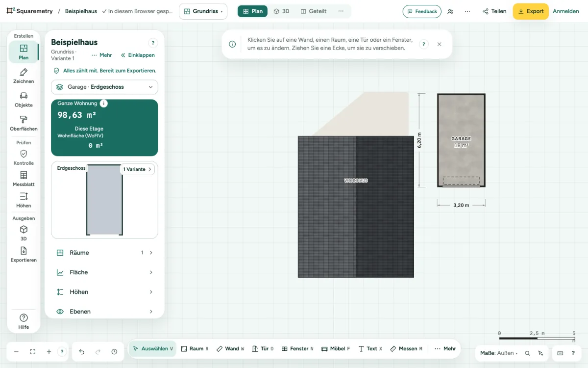The image size is (588, 368).
Task: Open the Objekte panel icon
Action: 24,100
